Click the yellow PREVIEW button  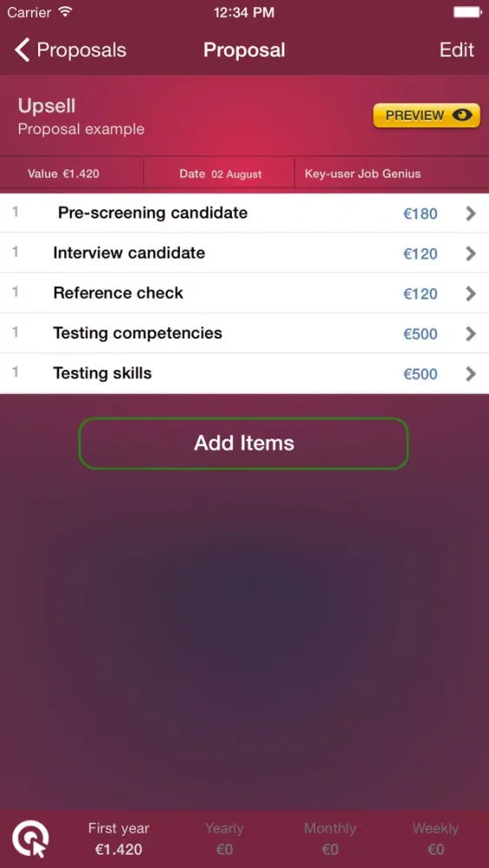pyautogui.click(x=426, y=115)
